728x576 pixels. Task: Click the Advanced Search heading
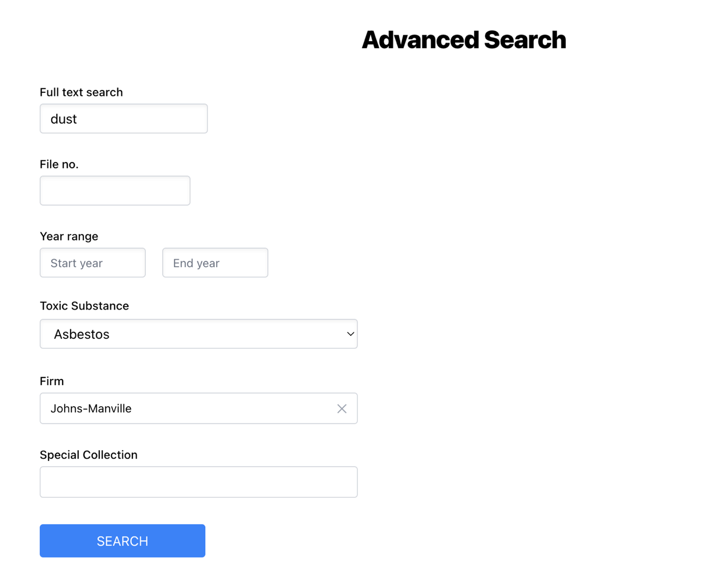click(x=464, y=40)
